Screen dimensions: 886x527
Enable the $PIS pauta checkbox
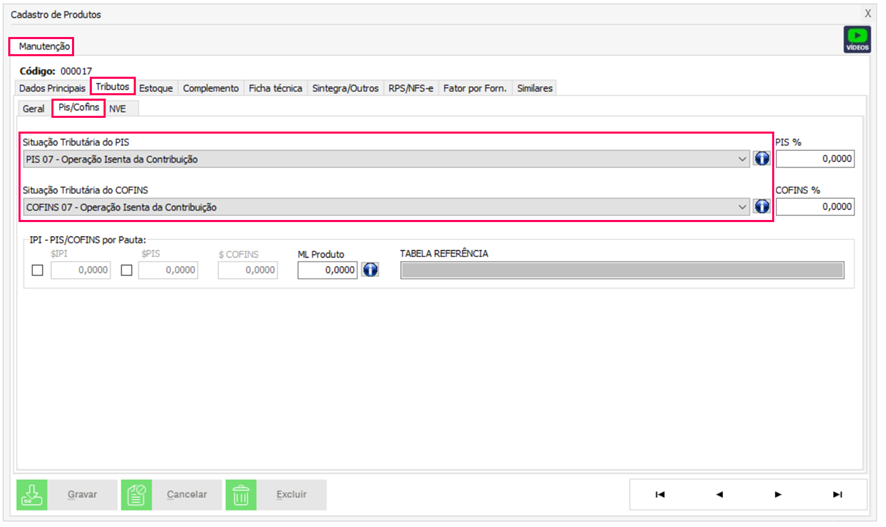click(127, 271)
